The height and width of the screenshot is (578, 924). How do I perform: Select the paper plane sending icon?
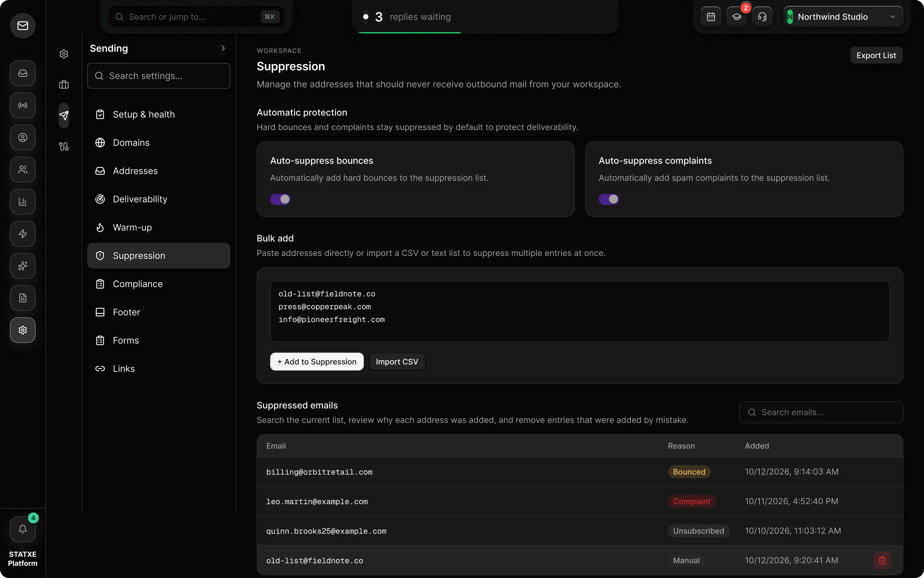pyautogui.click(x=64, y=116)
